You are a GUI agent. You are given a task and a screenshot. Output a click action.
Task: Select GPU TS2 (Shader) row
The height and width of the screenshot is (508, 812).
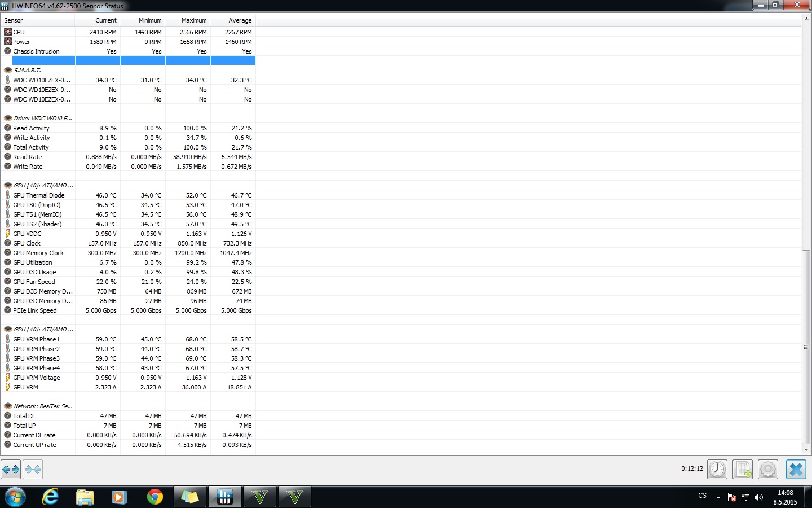128,224
